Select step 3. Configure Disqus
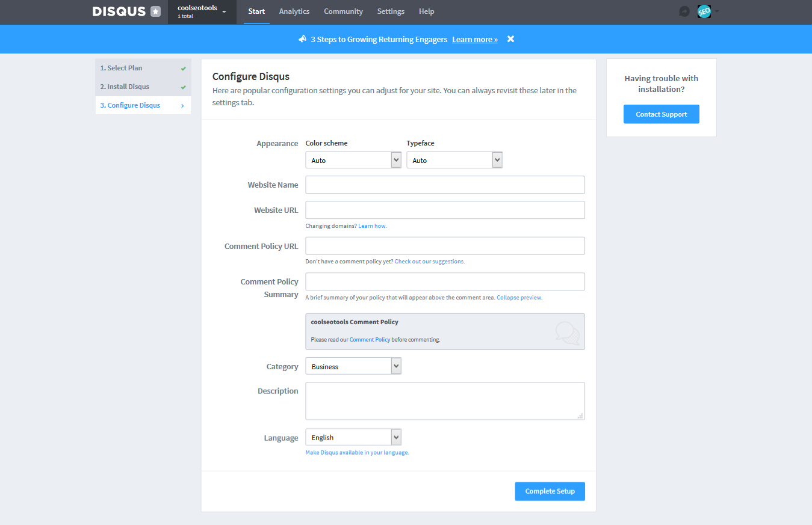The image size is (812, 525). click(143, 105)
